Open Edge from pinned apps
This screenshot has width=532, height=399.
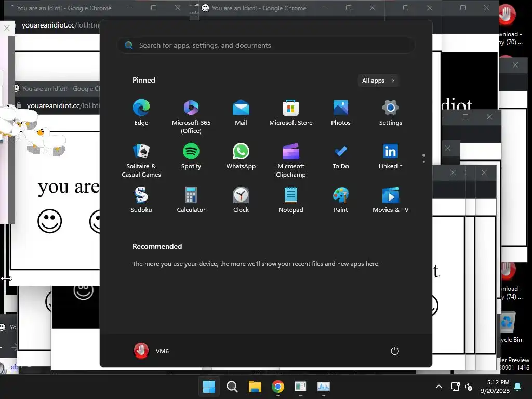141,113
